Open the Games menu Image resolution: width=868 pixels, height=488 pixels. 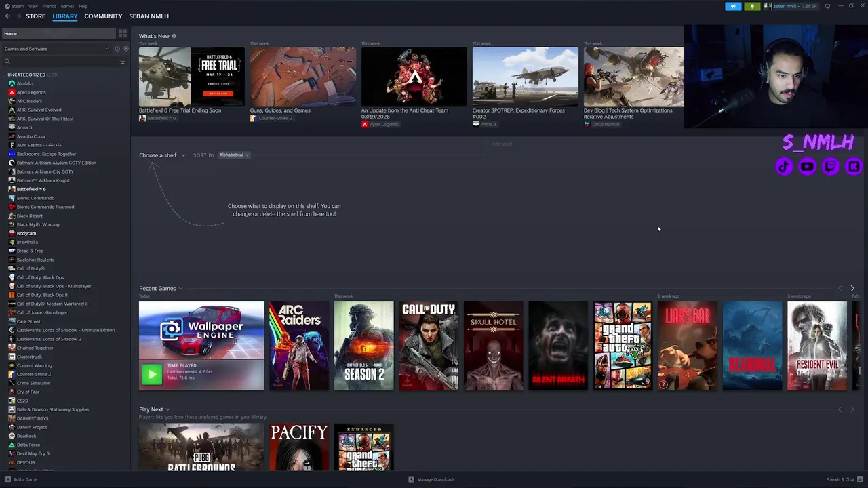point(67,6)
